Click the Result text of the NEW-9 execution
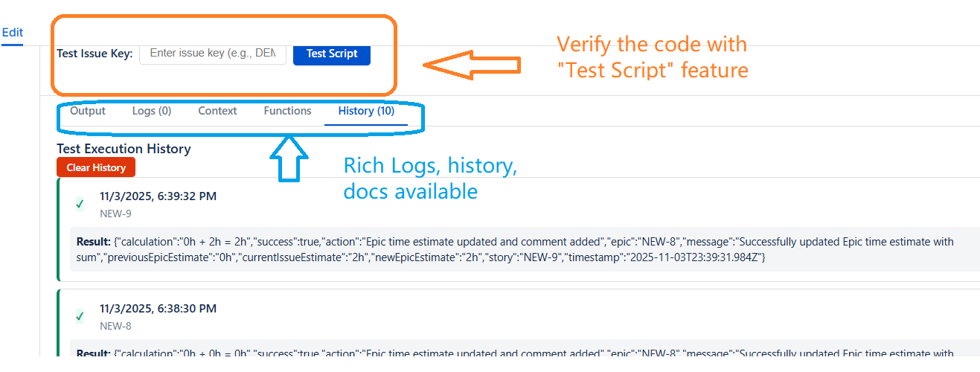Image resolution: width=980 pixels, height=372 pixels. pos(515,249)
